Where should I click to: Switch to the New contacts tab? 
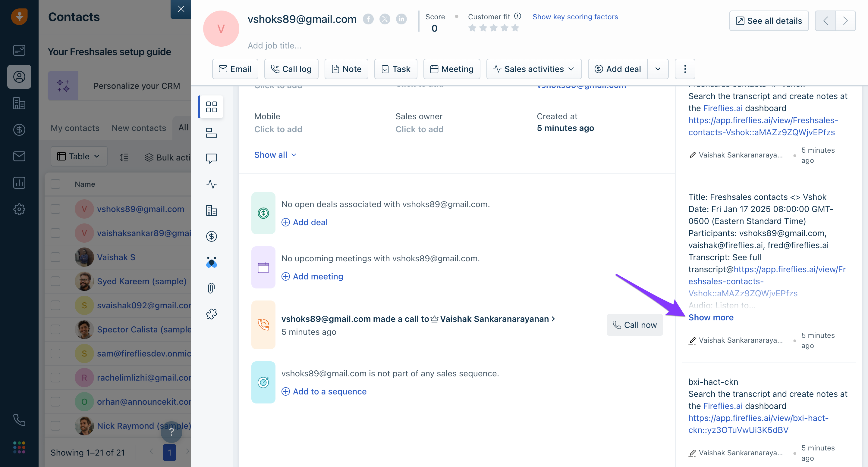coord(139,128)
